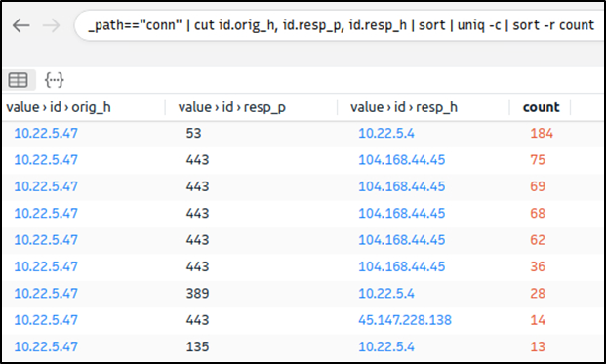Switch to JSON inspector view icon
Viewport: 606px width, 364px height.
point(54,80)
